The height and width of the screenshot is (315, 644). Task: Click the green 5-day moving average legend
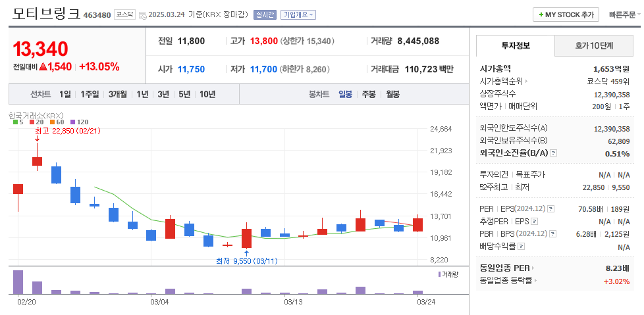18,122
